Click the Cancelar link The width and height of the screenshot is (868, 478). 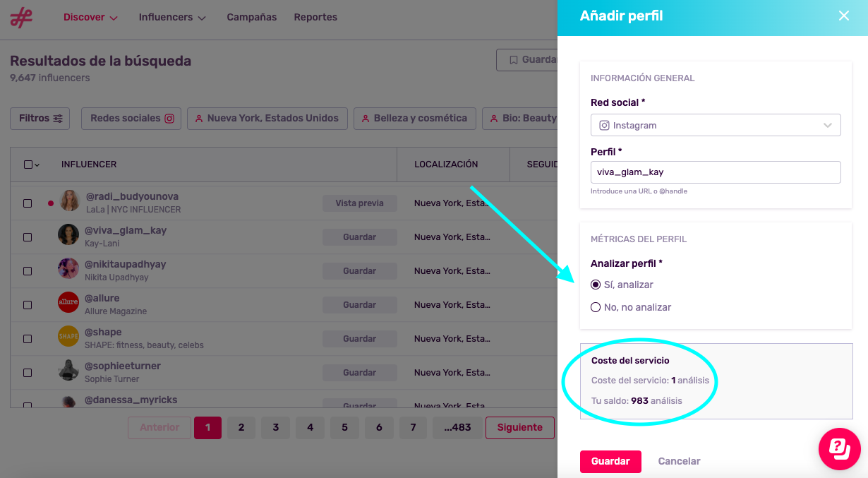(679, 461)
